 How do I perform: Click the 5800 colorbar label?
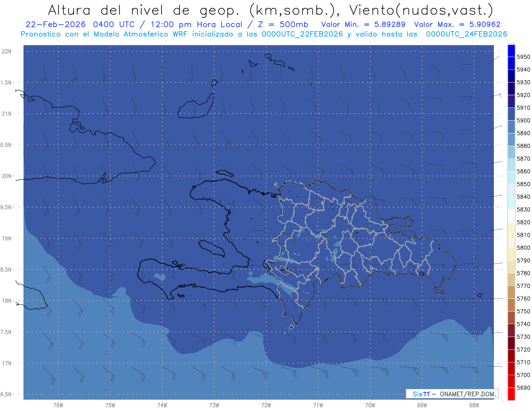coord(523,247)
